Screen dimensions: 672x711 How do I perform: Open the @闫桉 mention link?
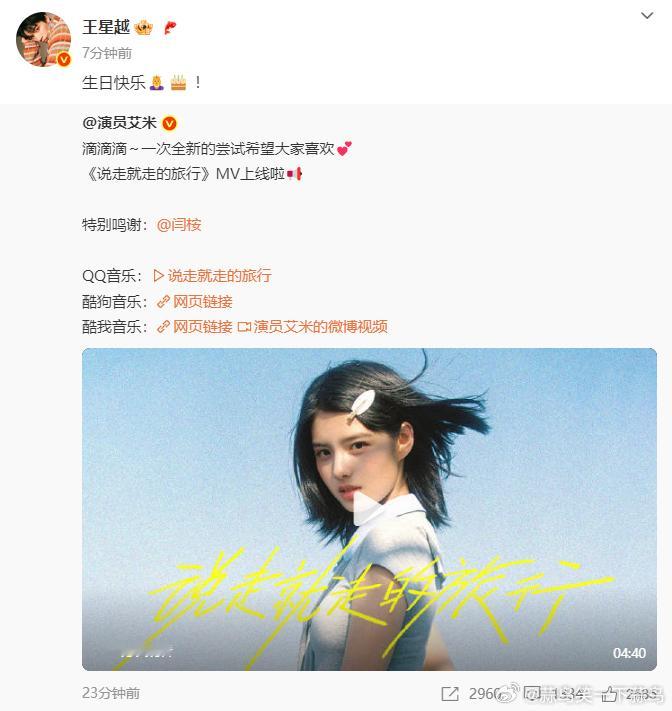[179, 225]
